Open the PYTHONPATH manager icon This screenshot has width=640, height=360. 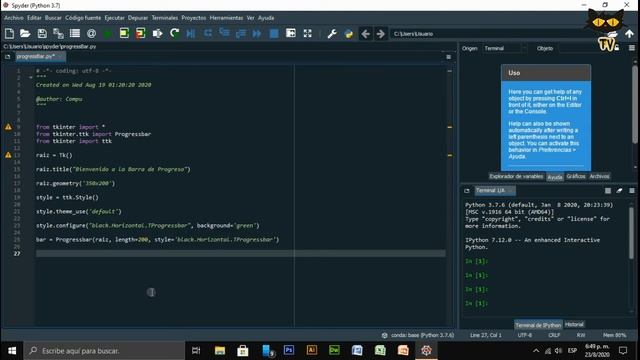(348, 33)
